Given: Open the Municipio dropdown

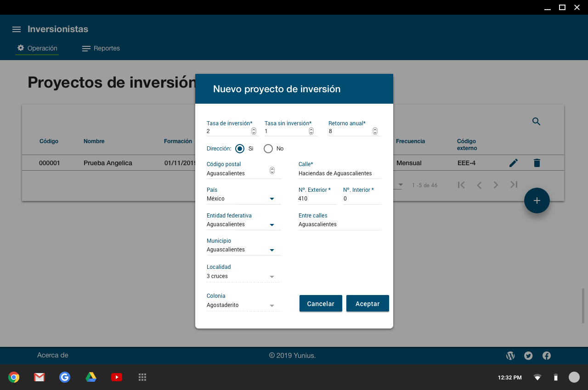Looking at the screenshot, I should pos(271,250).
